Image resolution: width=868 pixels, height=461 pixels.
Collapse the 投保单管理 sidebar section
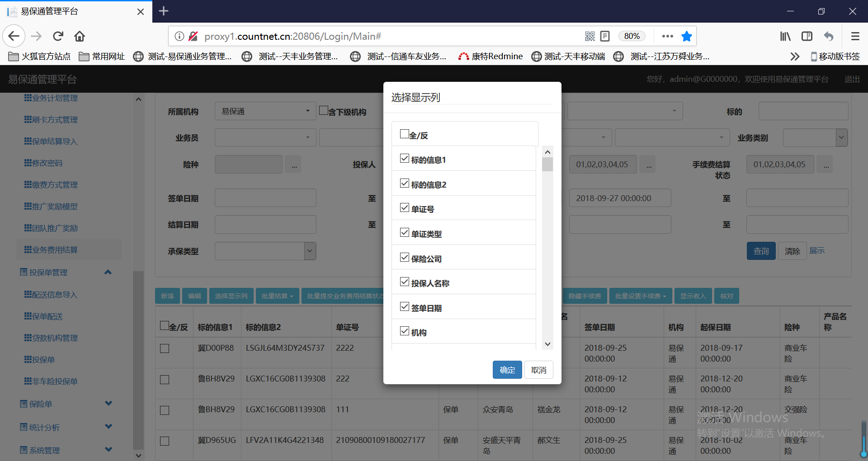(108, 272)
